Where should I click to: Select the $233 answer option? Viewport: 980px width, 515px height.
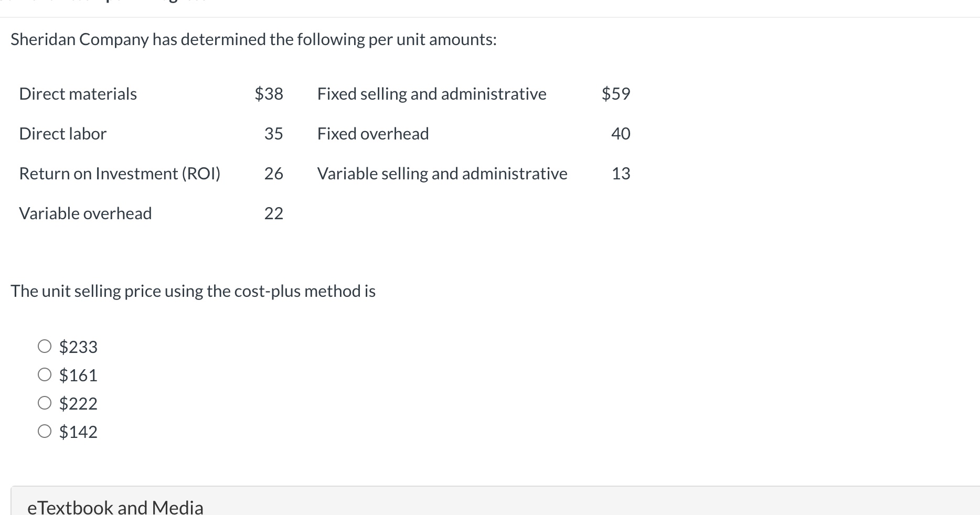[x=45, y=346]
